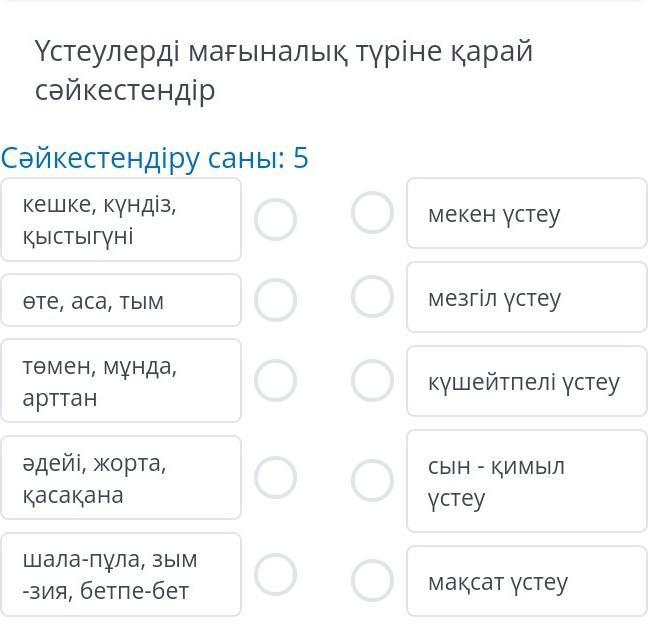
Task: Select radio circle next to 'кешке, күндіз, қыстыгүні'
Action: click(x=275, y=219)
